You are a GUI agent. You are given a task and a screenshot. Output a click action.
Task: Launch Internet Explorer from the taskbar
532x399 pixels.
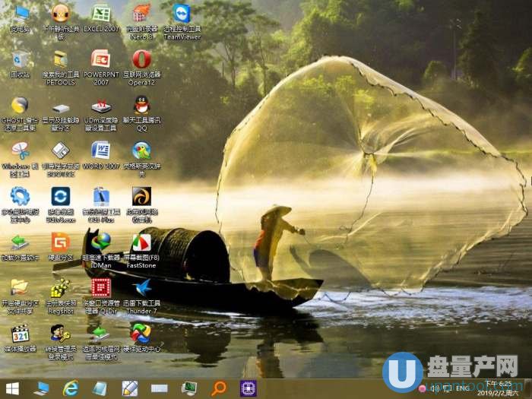pos(71,388)
